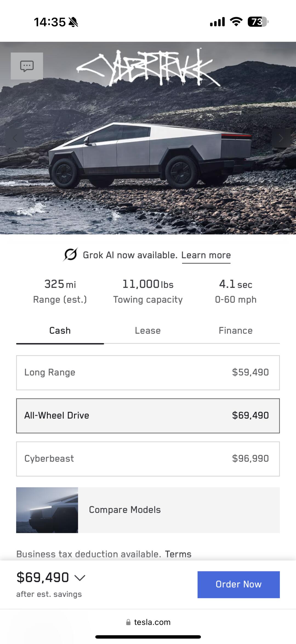Choose the Cyberbeast trim option

coord(148,459)
